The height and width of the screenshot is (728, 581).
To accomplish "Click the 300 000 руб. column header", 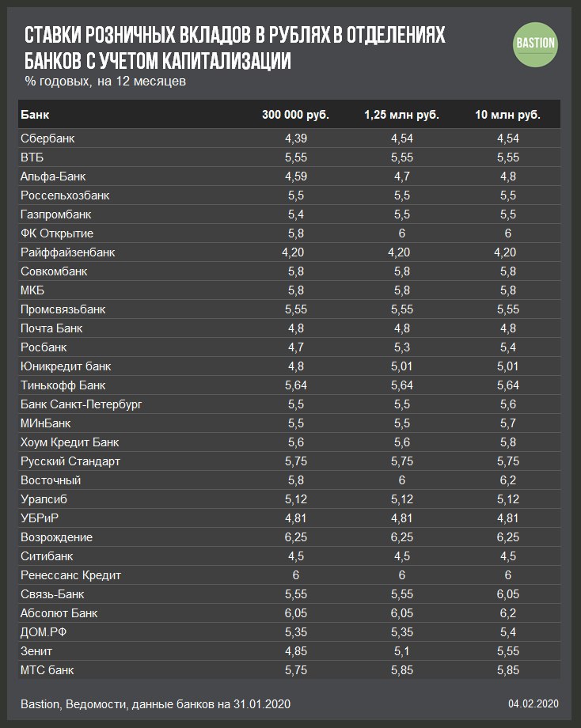I will pos(295,115).
